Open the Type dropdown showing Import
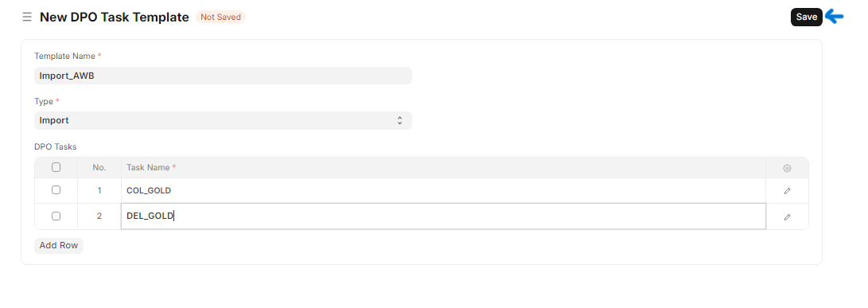This screenshot has width=868, height=308. [x=223, y=120]
